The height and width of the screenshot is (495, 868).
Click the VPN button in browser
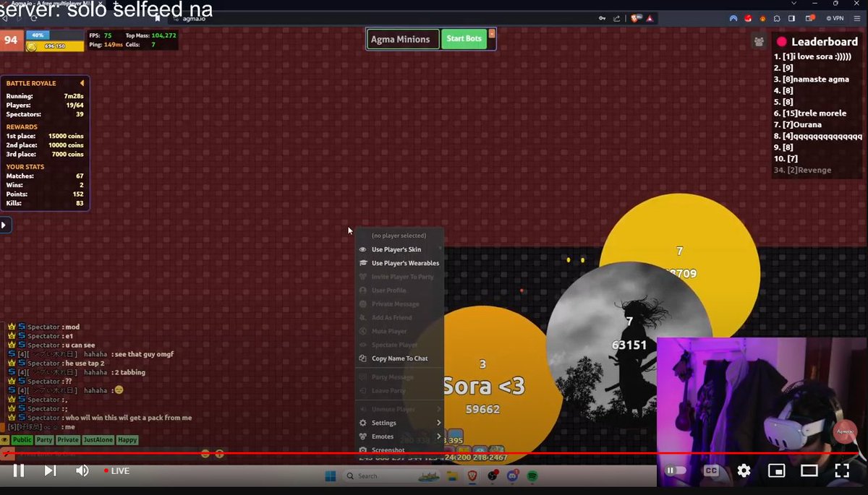834,18
